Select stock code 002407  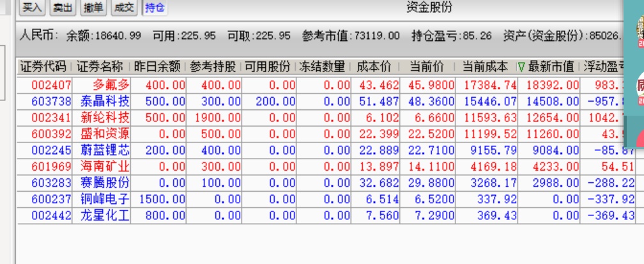tap(51, 86)
